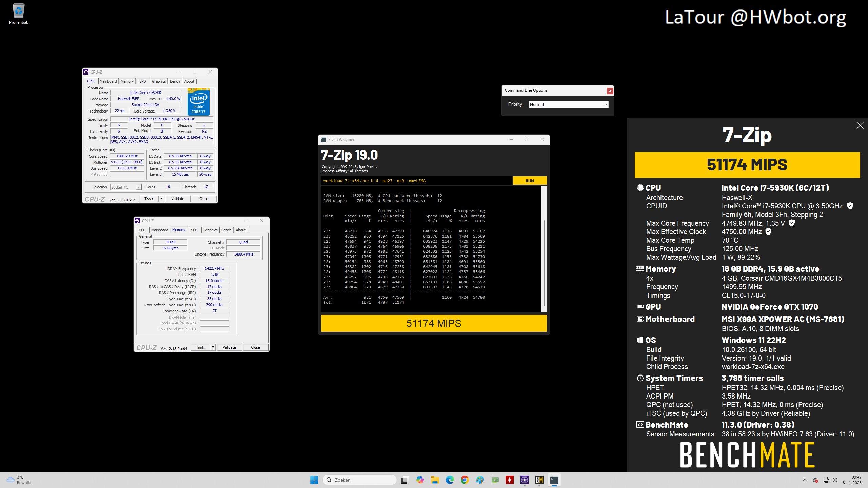Open About tab in lower CPU-Z window
The image size is (868, 488).
click(241, 230)
